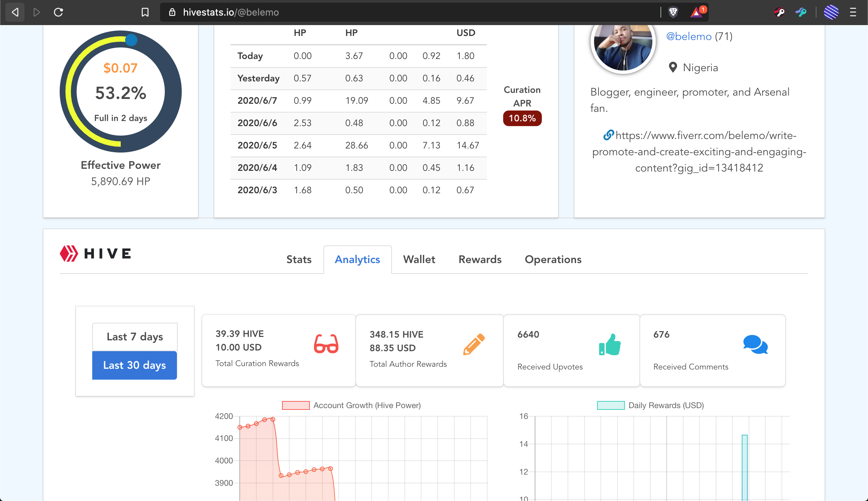Open the striped profile avatar icon

(x=831, y=13)
